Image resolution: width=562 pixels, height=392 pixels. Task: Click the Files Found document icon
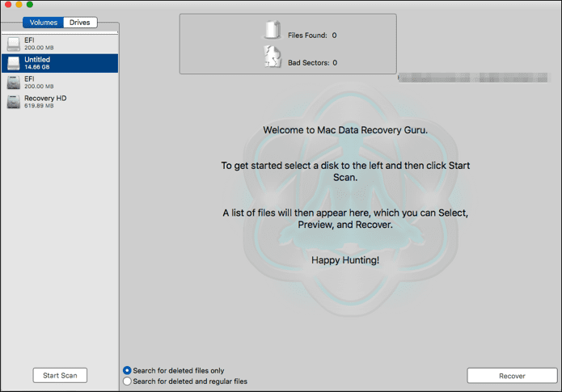(x=273, y=30)
